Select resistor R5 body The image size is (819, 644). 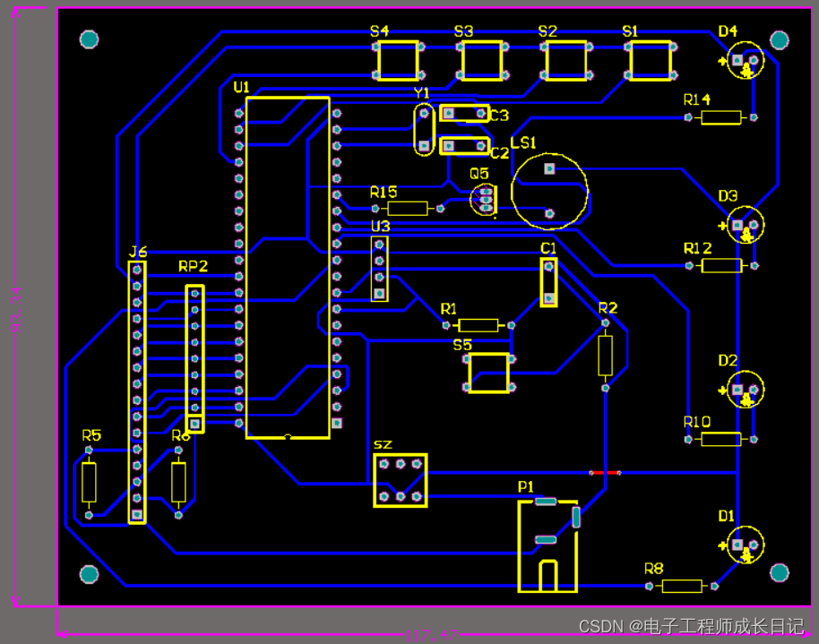[89, 482]
